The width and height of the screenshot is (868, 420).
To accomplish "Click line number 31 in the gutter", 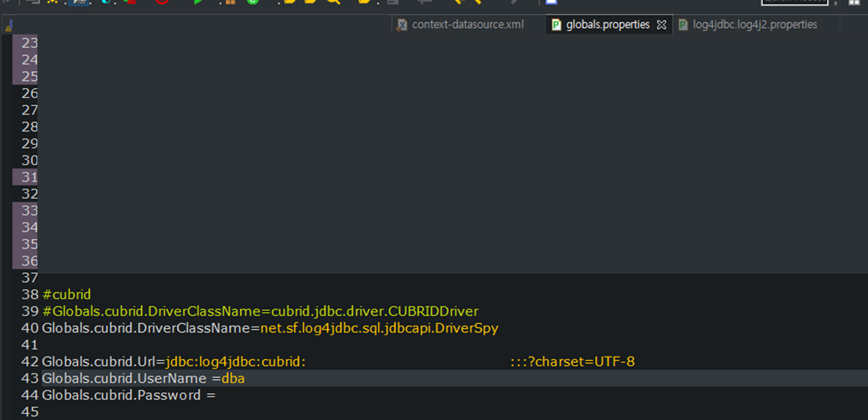I will (x=30, y=177).
